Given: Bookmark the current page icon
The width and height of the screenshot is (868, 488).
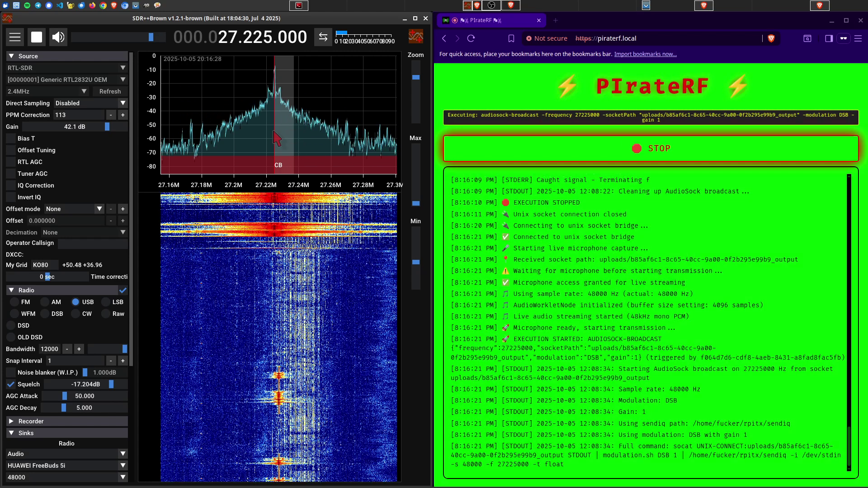Looking at the screenshot, I should click(511, 38).
